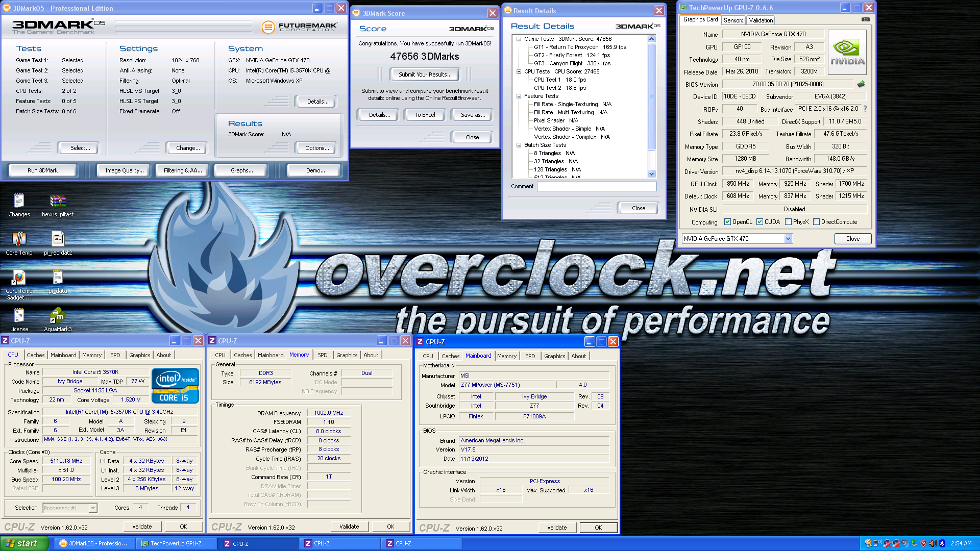Click the 3DMark05 title bar icon
Viewport: 980px width, 551px height.
[7, 8]
